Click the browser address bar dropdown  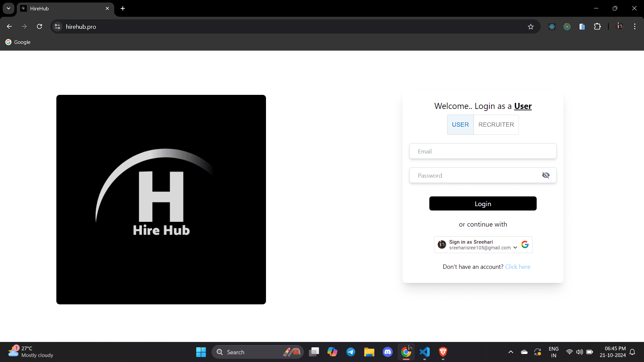coord(8,8)
